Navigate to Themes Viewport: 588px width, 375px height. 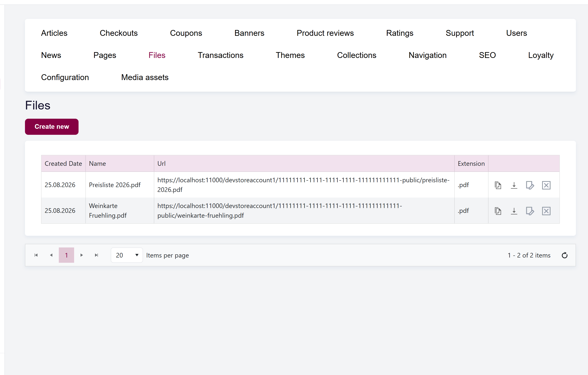pyautogui.click(x=290, y=55)
